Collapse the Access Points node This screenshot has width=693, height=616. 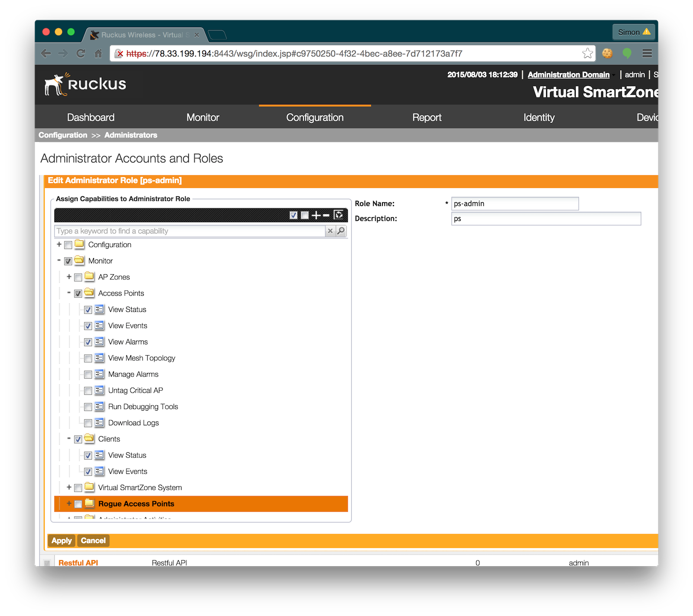[x=69, y=293]
